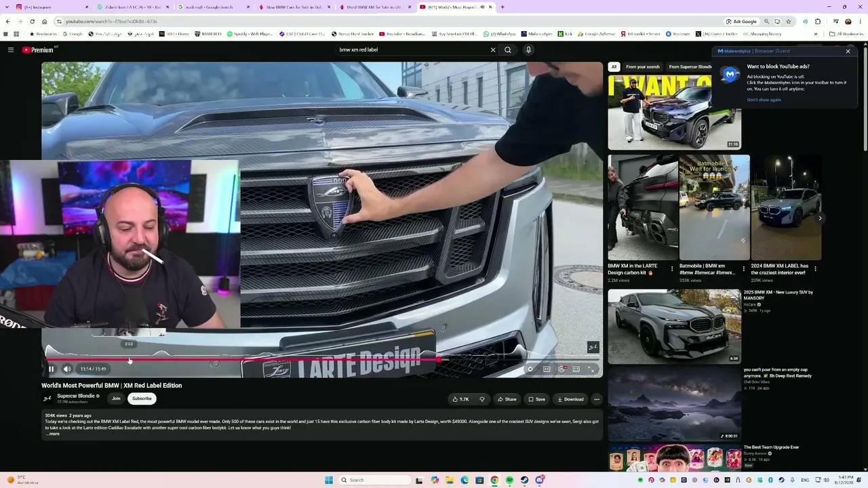The image size is (868, 488).
Task: Mute the video volume
Action: click(66, 369)
